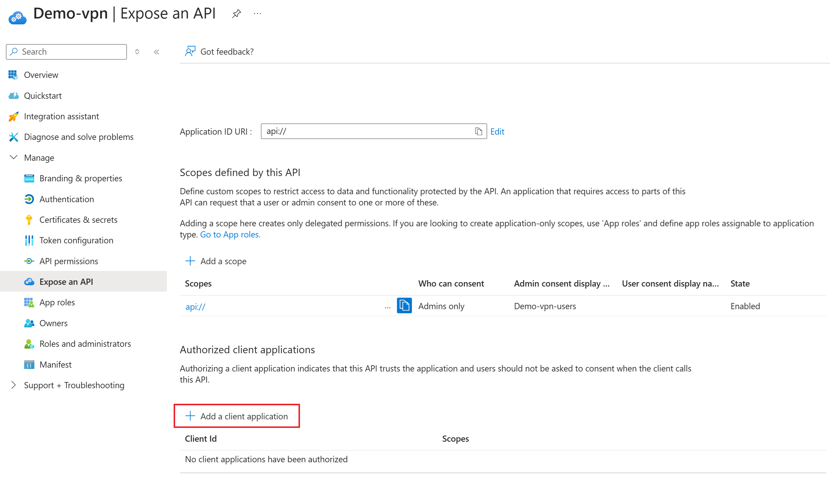The image size is (830, 504).
Task: Follow the Go to App roles link
Action: [230, 235]
